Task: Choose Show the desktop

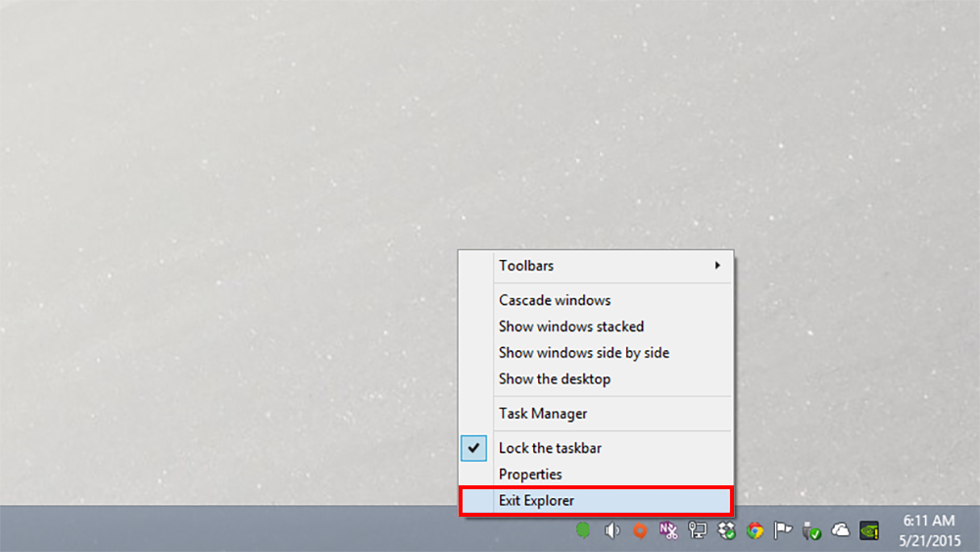Action: pos(596,378)
